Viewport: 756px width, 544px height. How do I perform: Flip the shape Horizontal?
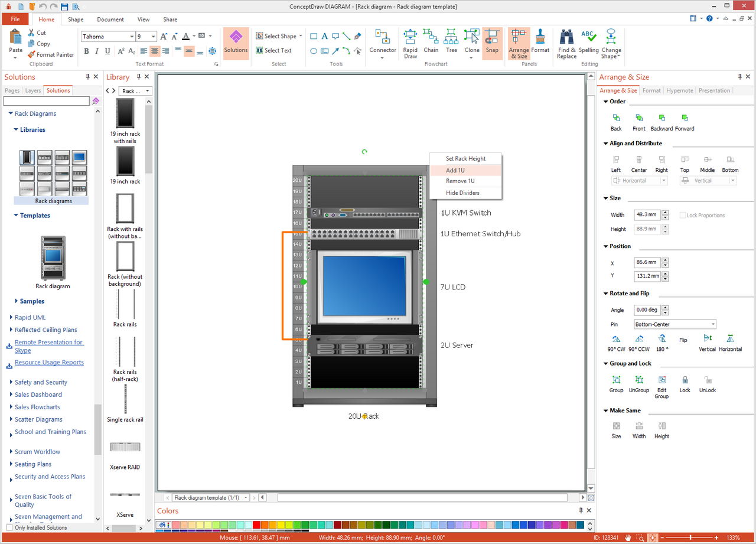pyautogui.click(x=730, y=339)
